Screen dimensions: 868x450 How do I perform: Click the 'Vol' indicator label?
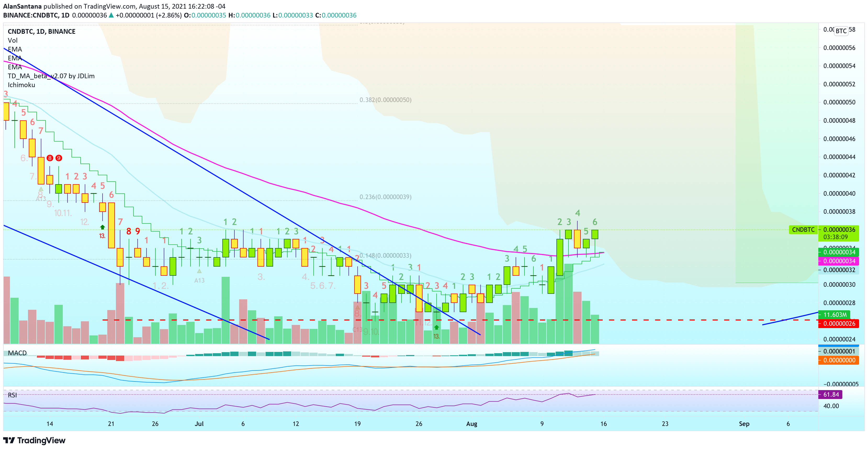click(x=13, y=40)
